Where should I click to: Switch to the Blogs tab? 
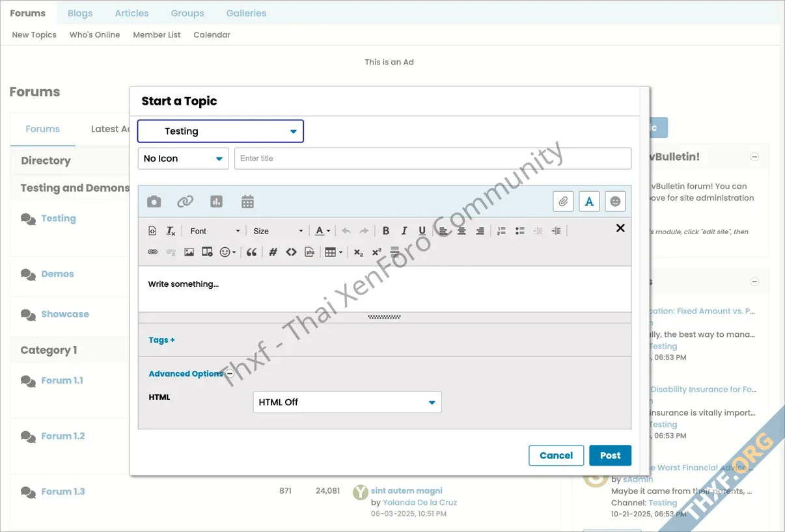(x=79, y=12)
